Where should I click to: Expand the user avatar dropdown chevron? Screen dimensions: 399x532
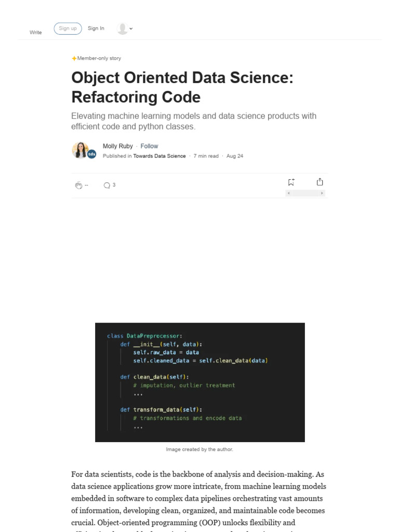coord(131,29)
